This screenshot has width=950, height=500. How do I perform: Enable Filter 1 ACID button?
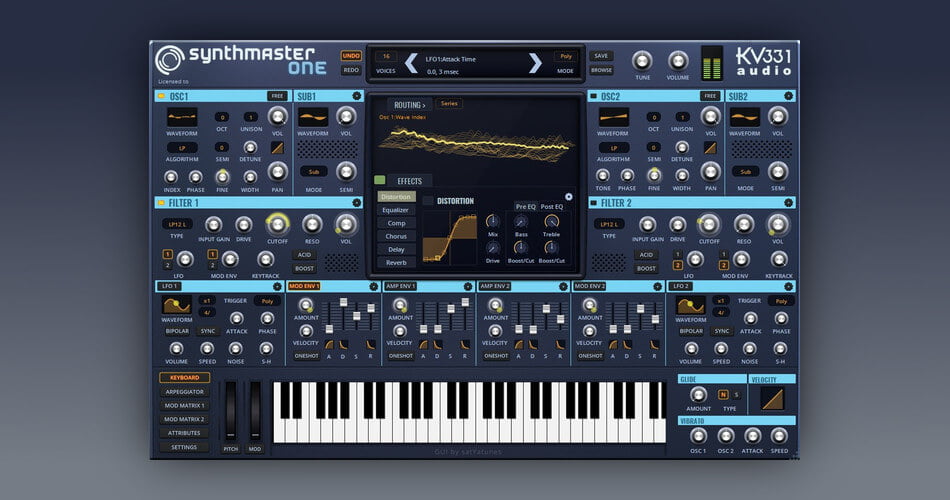pyautogui.click(x=304, y=255)
